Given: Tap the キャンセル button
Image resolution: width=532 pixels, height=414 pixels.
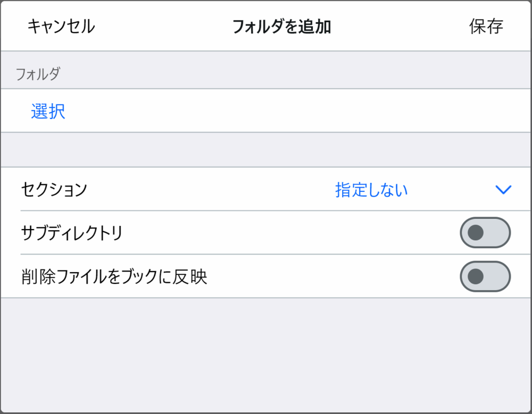Looking at the screenshot, I should (x=61, y=26).
